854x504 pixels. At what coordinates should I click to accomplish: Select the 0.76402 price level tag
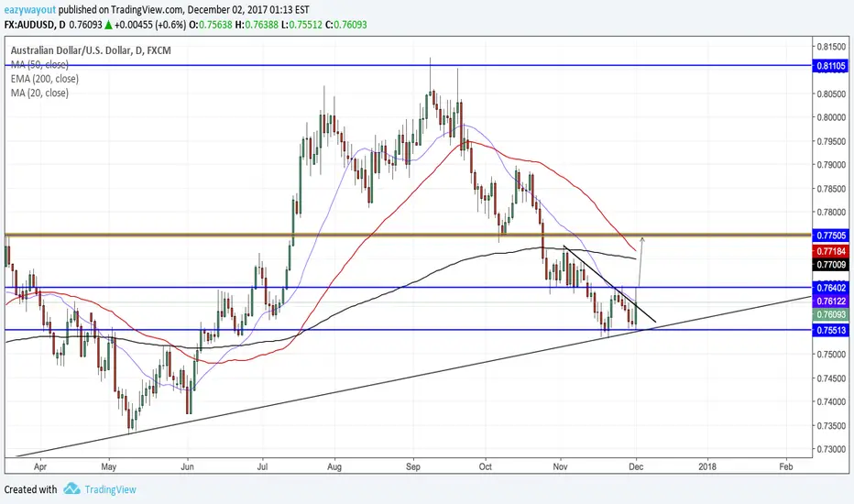click(x=830, y=287)
